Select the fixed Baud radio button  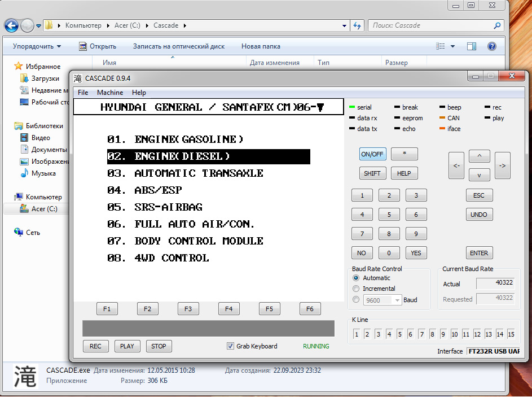click(356, 299)
